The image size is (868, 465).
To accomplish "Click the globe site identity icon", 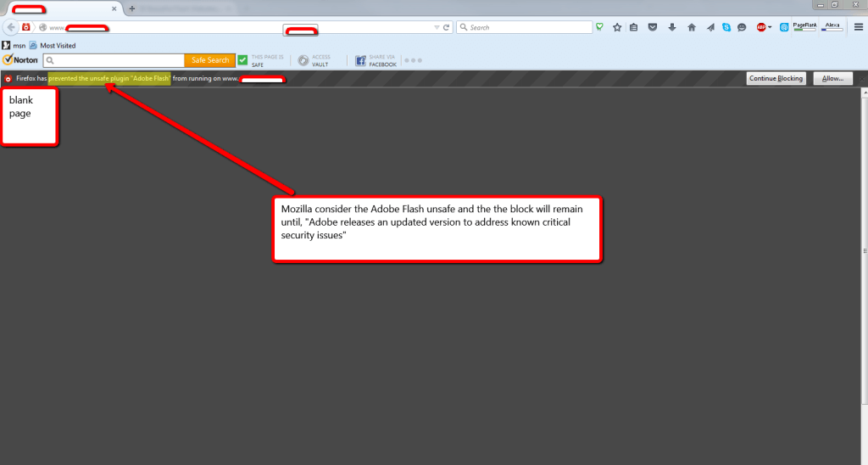I will click(x=42, y=27).
